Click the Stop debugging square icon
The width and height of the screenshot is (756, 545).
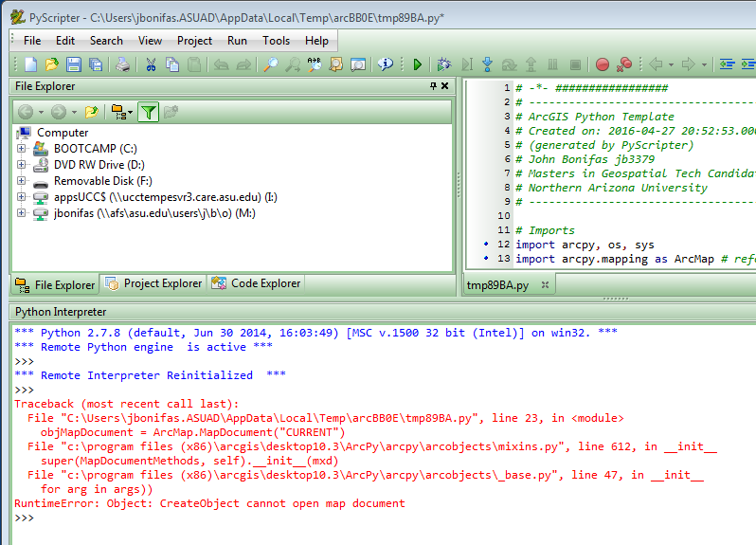pos(575,64)
